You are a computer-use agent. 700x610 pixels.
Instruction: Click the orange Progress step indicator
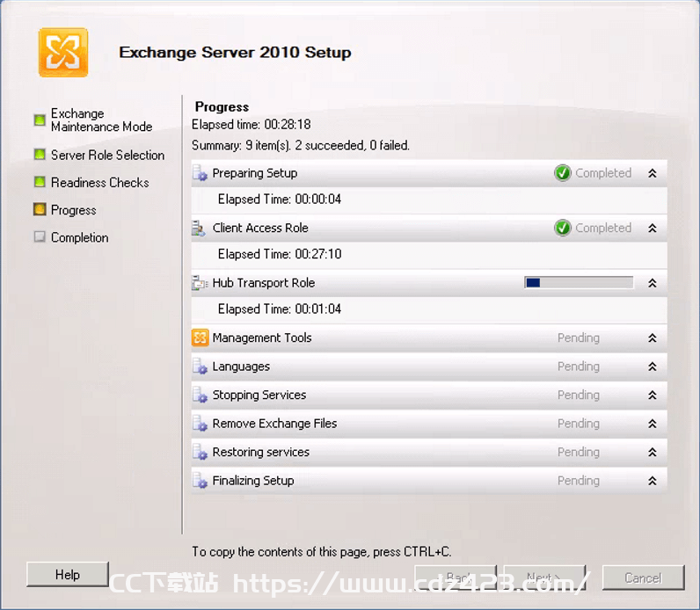click(x=40, y=209)
